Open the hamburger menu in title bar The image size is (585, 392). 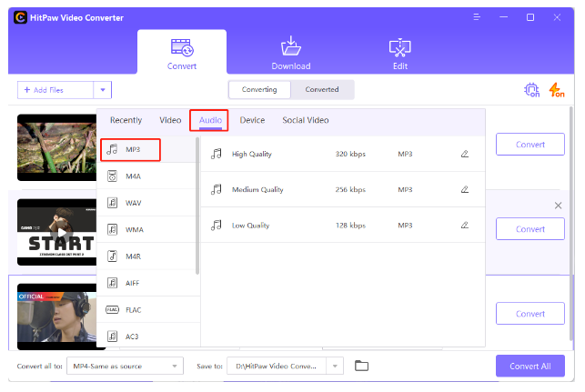pyautogui.click(x=477, y=17)
